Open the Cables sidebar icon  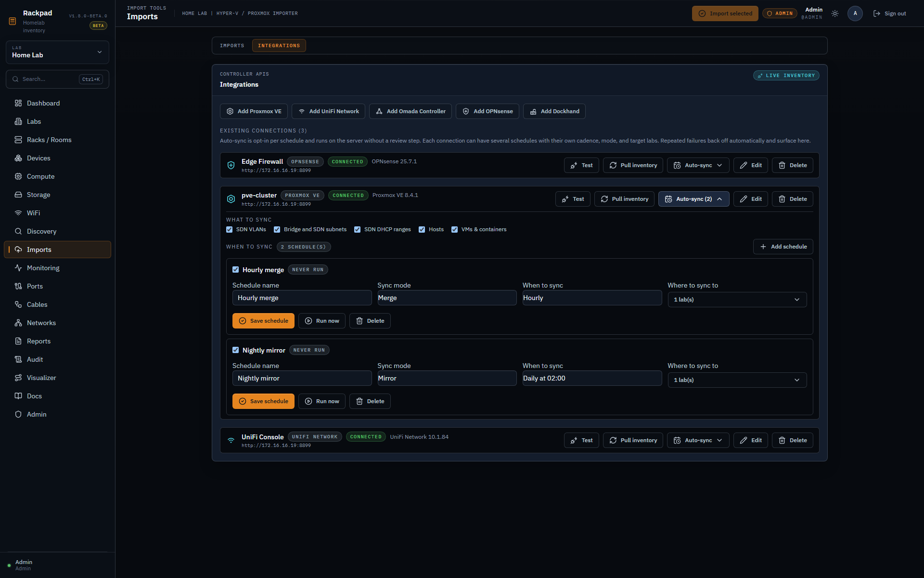click(x=18, y=304)
